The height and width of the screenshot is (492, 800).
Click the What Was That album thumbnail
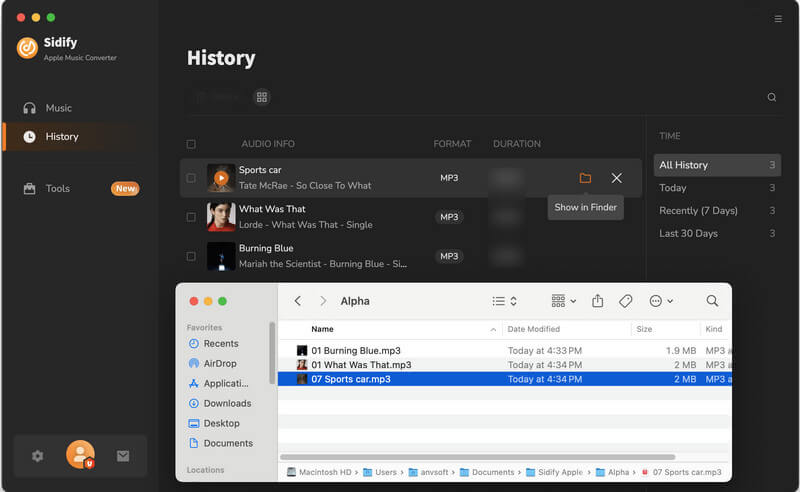221,217
